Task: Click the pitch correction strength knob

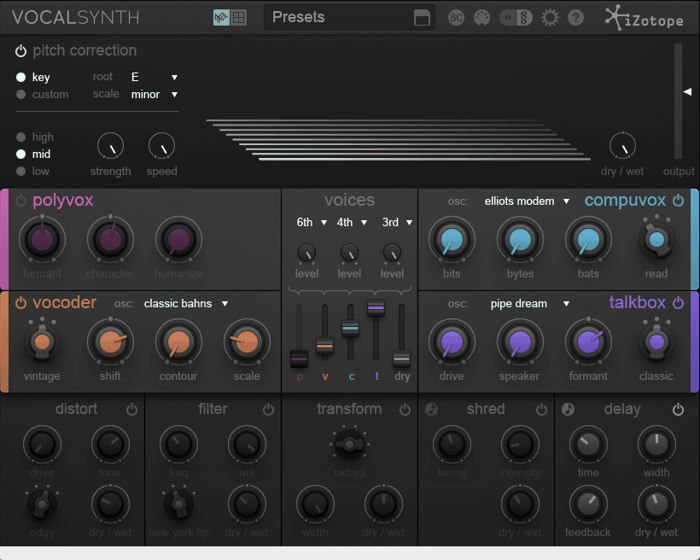Action: pyautogui.click(x=110, y=146)
